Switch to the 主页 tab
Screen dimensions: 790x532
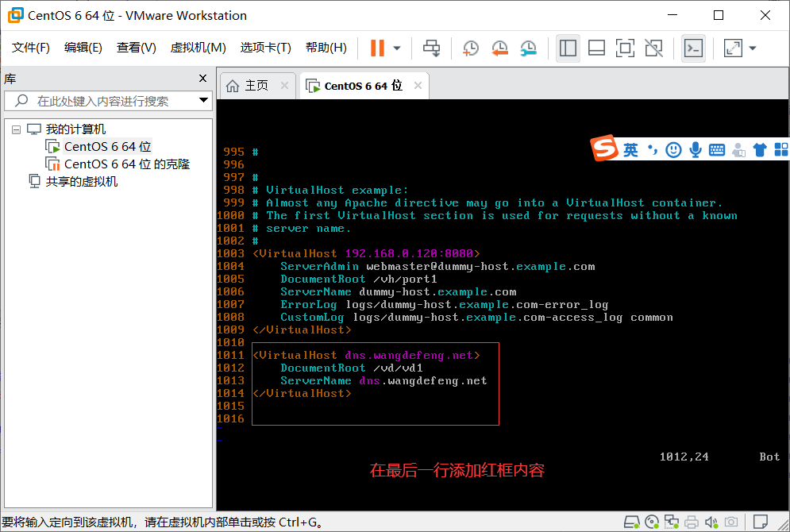coord(256,86)
